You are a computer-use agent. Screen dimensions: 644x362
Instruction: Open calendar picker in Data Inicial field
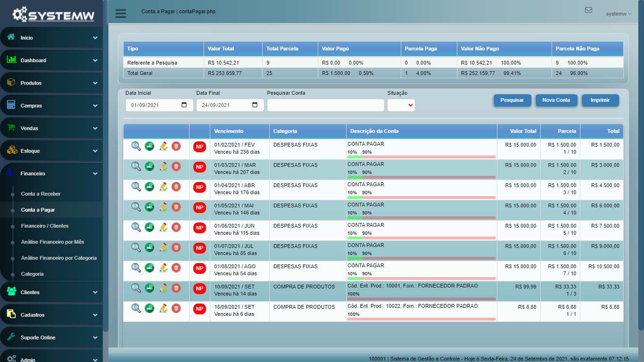click(x=184, y=105)
